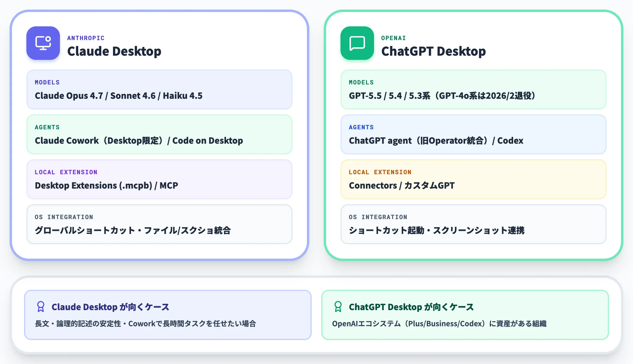Click 'Desktop Extensions (.mcpb) / MCP'
The image size is (633, 364).
(x=106, y=186)
